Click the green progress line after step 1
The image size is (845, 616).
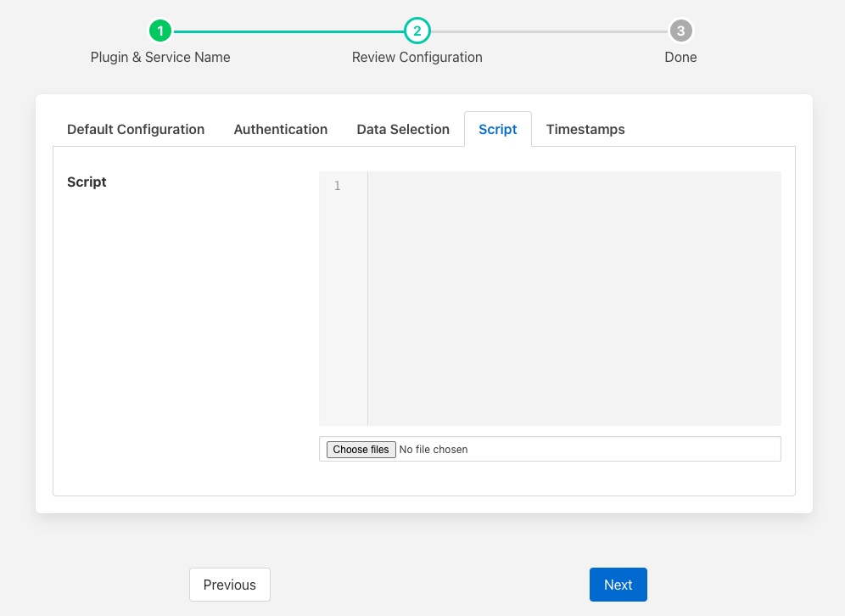click(x=288, y=31)
